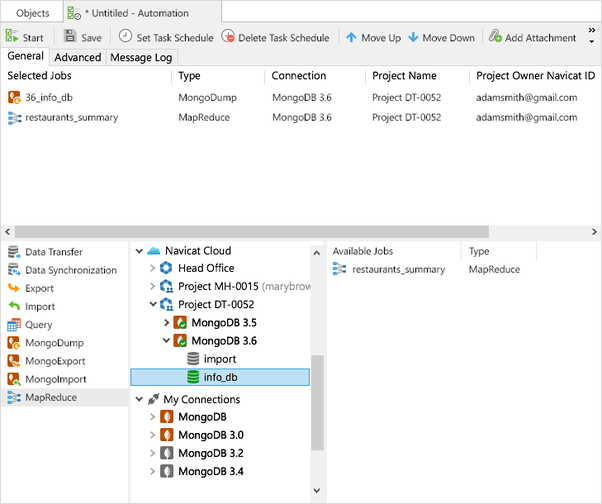602x504 pixels.
Task: Click adamsmith@gmail.com in restaurants_summary row
Action: pyautogui.click(x=527, y=117)
